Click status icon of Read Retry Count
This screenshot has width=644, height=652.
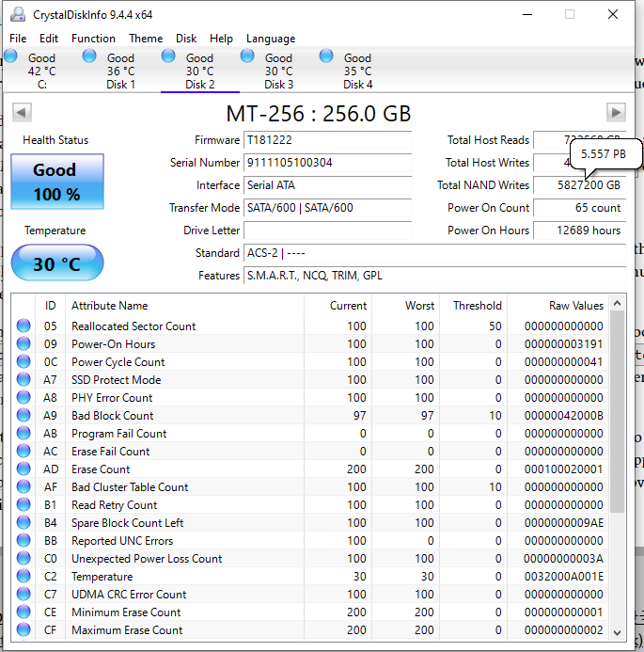tap(24, 504)
